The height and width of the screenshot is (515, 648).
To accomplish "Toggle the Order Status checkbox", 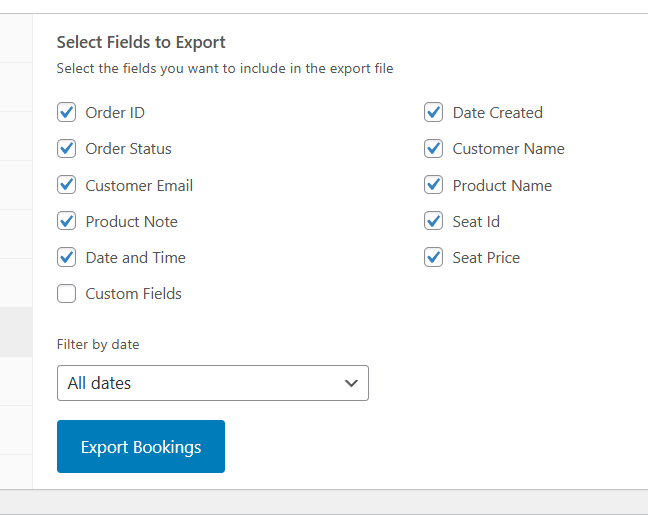I will click(x=67, y=149).
